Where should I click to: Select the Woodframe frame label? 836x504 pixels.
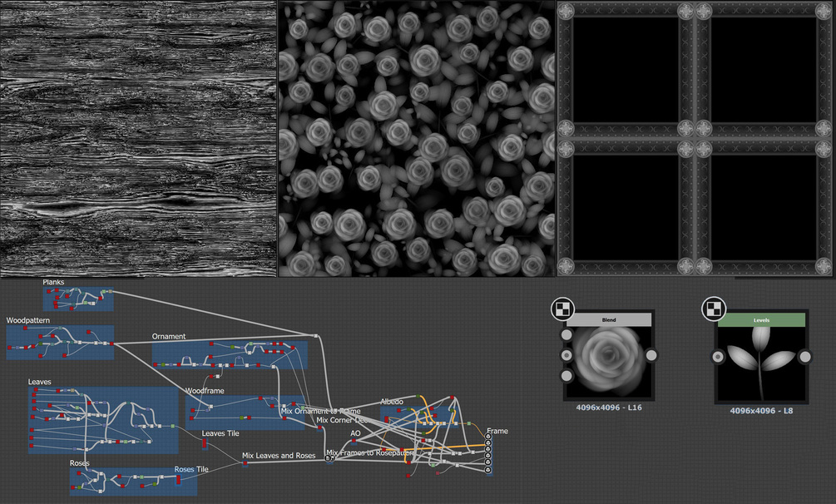click(205, 391)
